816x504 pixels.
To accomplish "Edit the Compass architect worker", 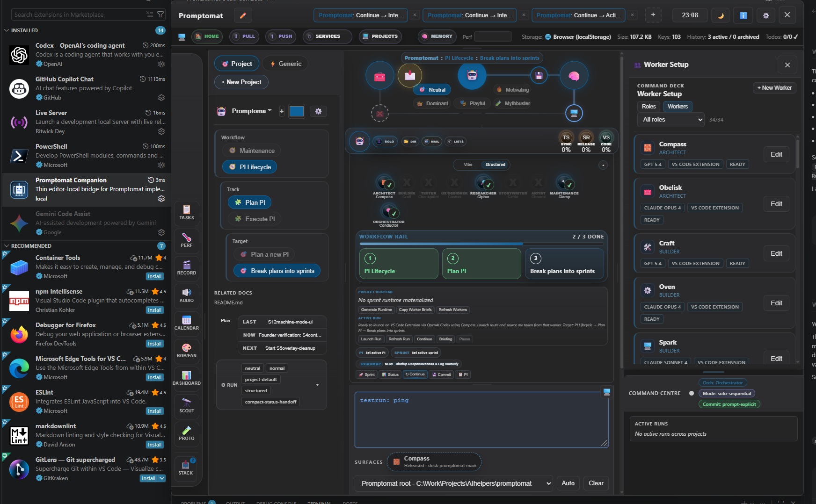I will pos(776,154).
